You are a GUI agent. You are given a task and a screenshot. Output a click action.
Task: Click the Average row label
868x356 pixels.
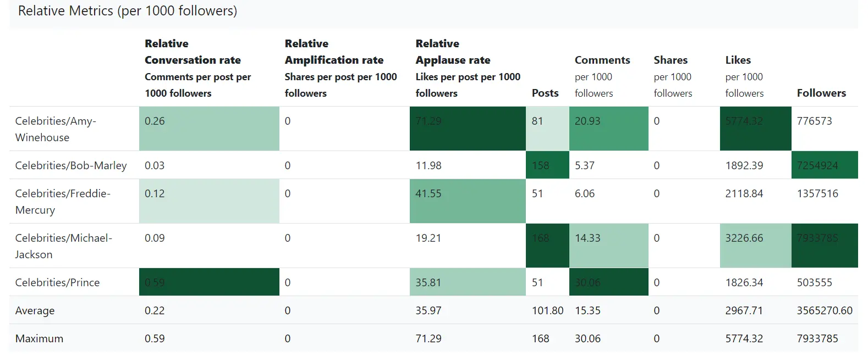coord(35,310)
